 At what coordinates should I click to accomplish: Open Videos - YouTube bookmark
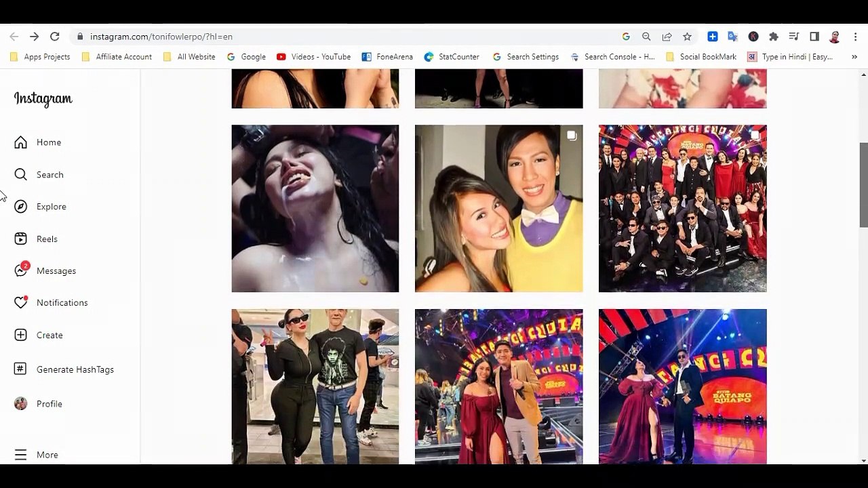pos(313,57)
